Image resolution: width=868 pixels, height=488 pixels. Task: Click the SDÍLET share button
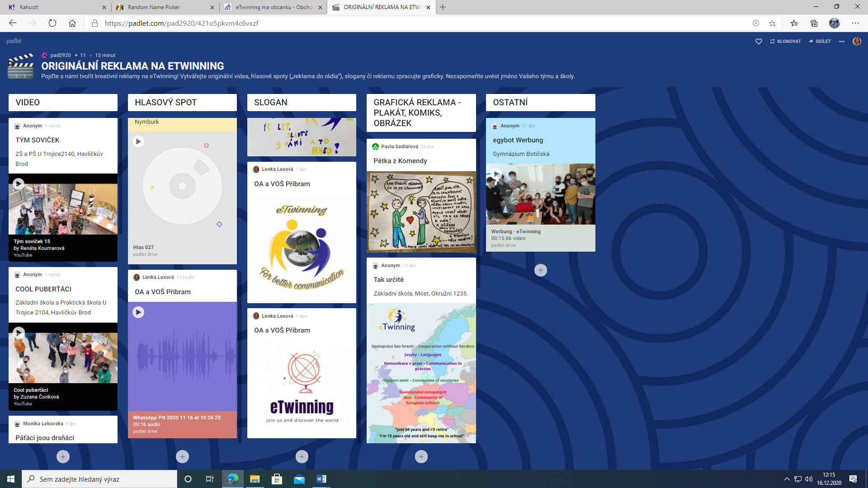(x=820, y=41)
